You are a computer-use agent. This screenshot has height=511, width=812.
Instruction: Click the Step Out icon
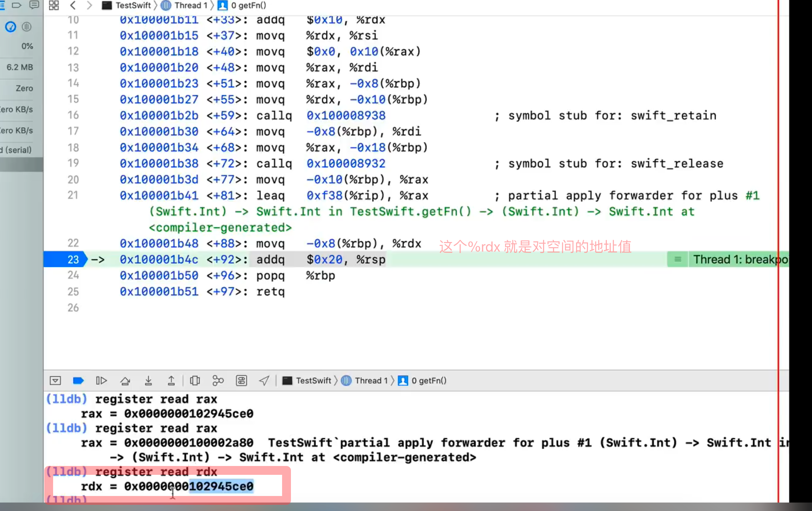171,381
